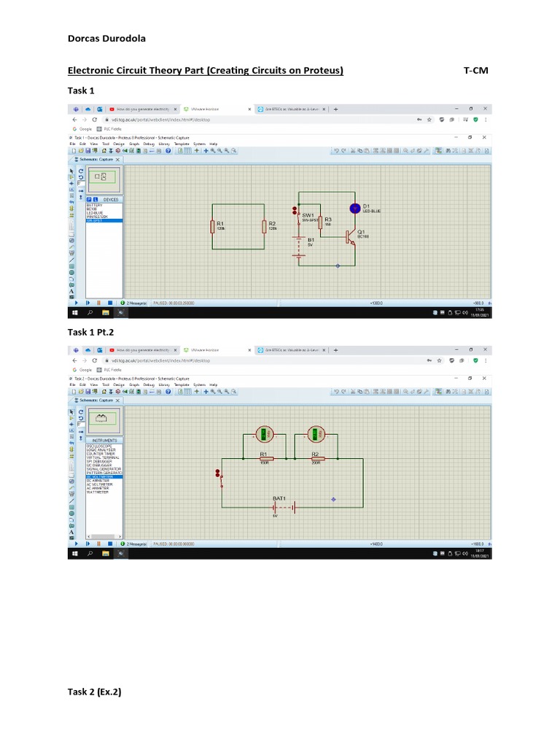Close the Schematic Capture tab in Task 2 window
Viewport: 560px width, 747px height.
click(x=117, y=400)
